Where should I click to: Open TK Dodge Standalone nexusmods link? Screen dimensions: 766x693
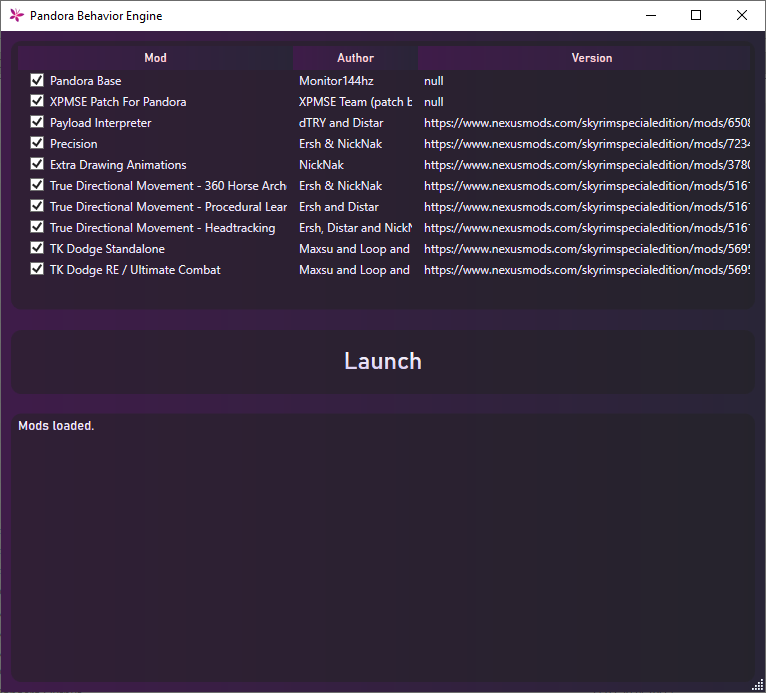[x=587, y=249]
